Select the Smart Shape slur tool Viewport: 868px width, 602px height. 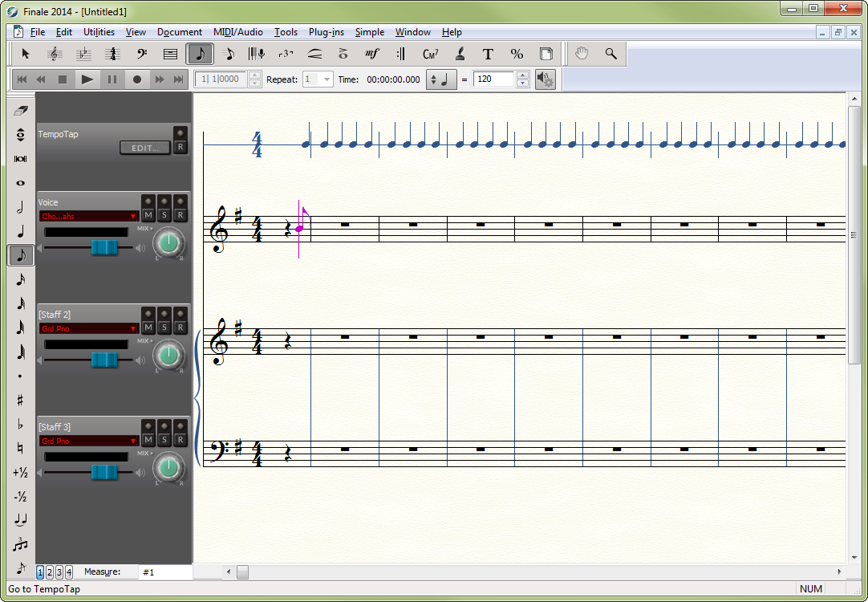click(x=314, y=54)
